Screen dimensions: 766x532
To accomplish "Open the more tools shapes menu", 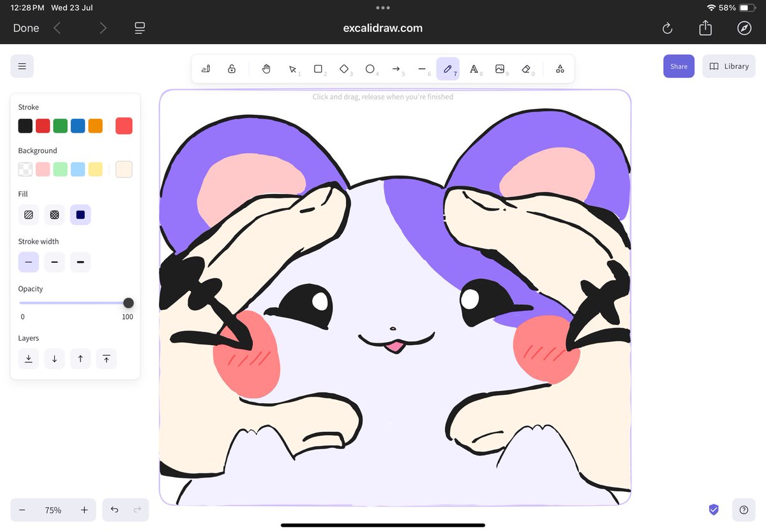I will coord(560,69).
